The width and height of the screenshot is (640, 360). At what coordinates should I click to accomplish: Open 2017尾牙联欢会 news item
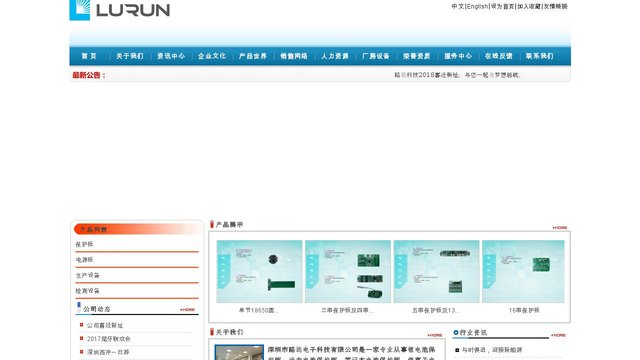[x=109, y=339]
